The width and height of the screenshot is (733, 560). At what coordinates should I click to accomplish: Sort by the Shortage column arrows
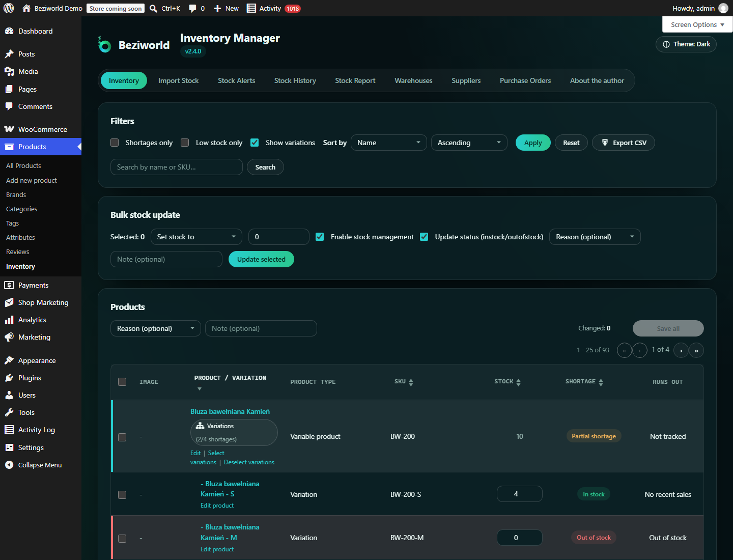click(601, 382)
